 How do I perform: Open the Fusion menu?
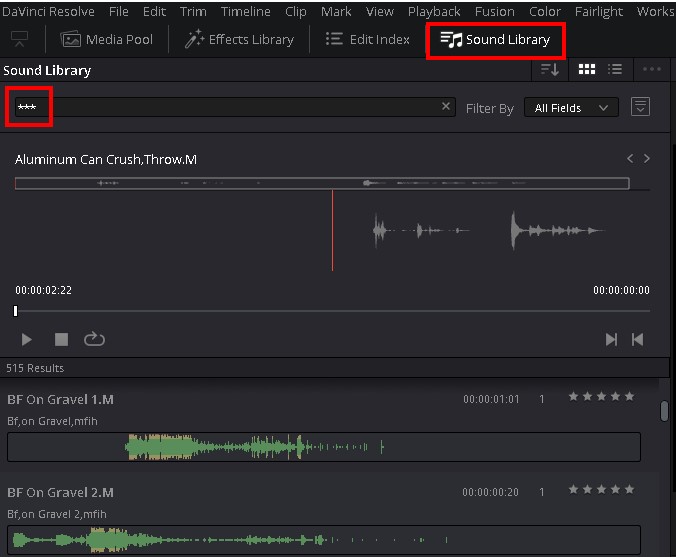tap(494, 12)
